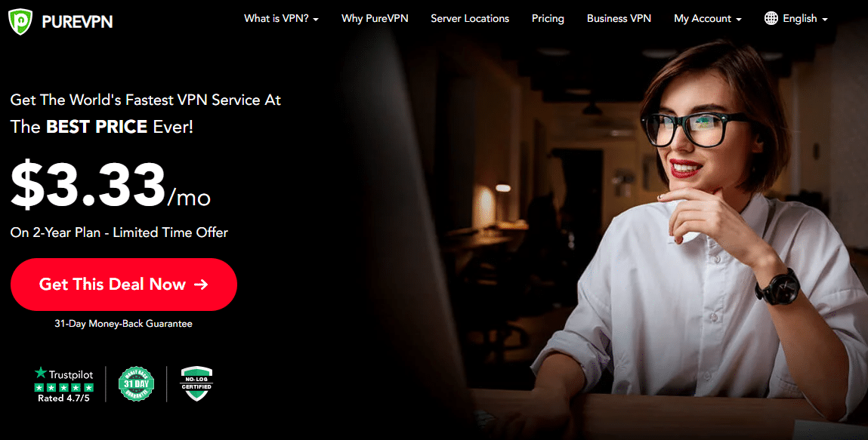The height and width of the screenshot is (440, 868).
Task: Expand the My Account dropdown menu
Action: pos(707,18)
